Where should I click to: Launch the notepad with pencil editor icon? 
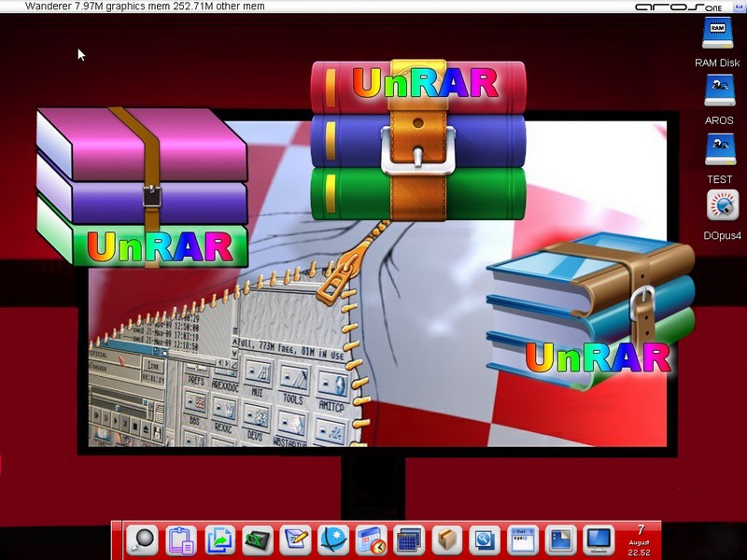296,539
